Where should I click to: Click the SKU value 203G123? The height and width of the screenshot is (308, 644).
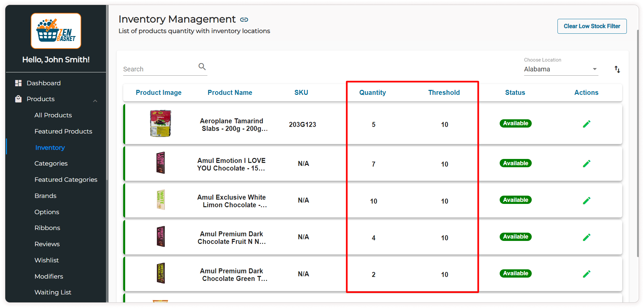click(303, 125)
